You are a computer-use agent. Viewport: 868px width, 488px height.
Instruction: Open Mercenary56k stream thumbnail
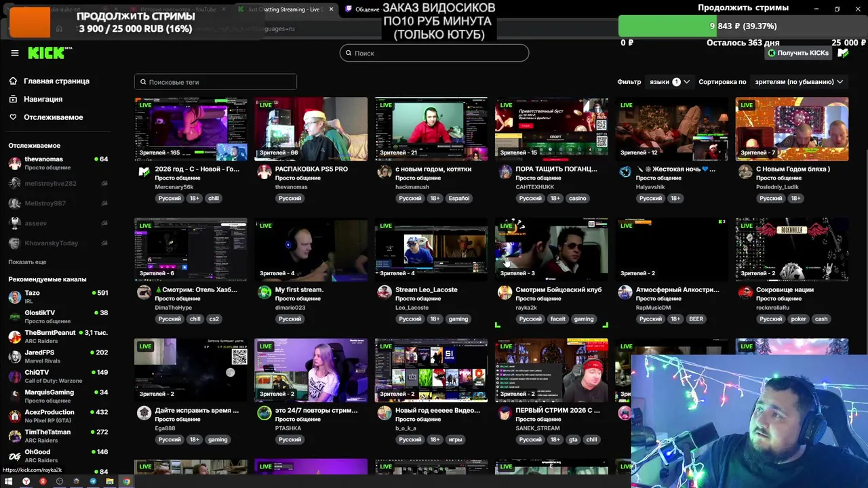pyautogui.click(x=191, y=129)
